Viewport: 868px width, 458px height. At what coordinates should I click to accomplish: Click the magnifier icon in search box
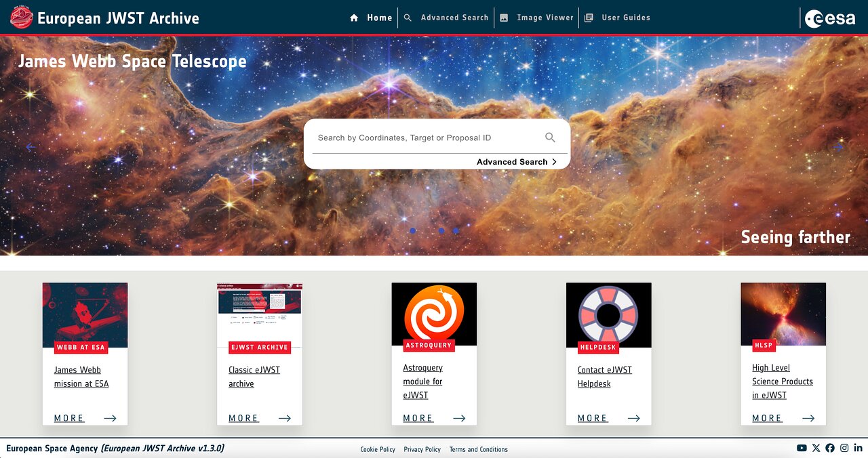point(550,138)
